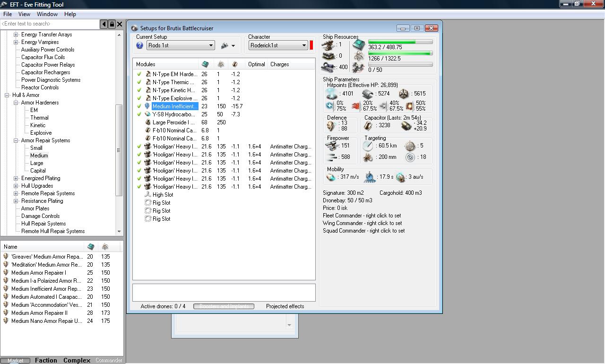Expand the Resistance Plating tree node
The image size is (605, 364).
click(16, 201)
